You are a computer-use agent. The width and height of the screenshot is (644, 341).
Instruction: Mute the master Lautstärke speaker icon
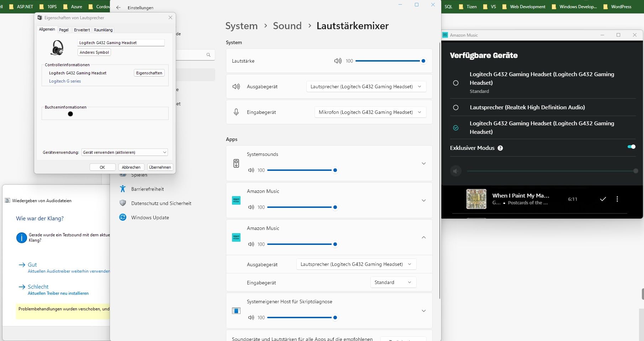click(338, 61)
